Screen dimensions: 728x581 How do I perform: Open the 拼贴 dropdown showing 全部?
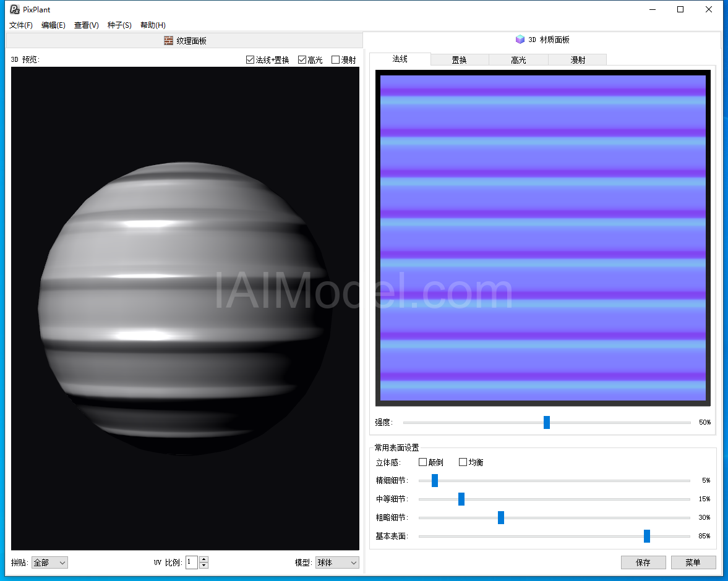[49, 562]
